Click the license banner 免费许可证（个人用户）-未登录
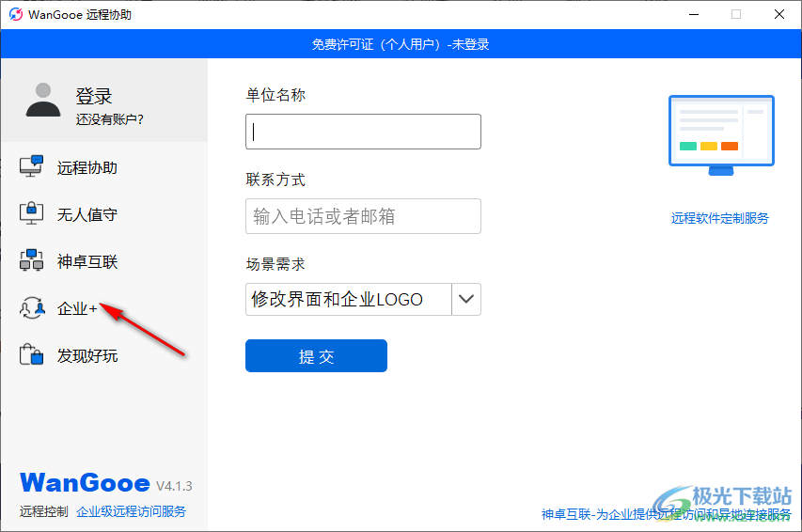The height and width of the screenshot is (532, 802). pyautogui.click(x=401, y=44)
